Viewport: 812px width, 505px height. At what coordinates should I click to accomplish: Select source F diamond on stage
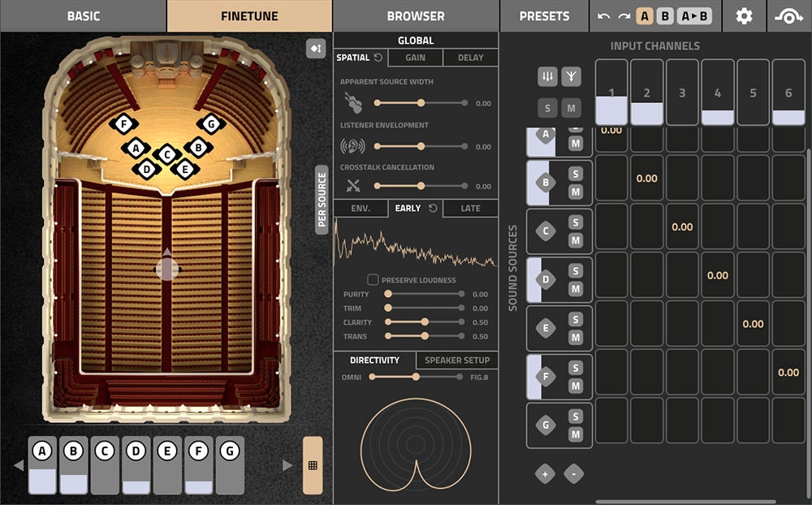coord(123,123)
